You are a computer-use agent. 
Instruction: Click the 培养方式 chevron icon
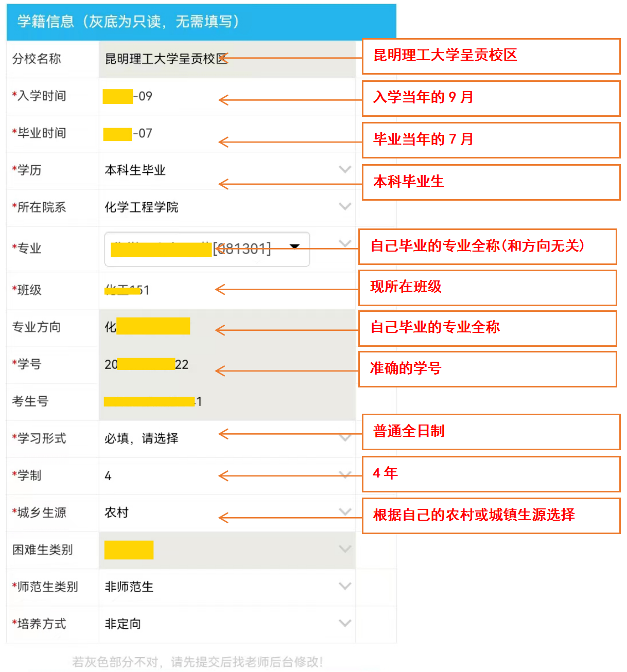coord(345,623)
